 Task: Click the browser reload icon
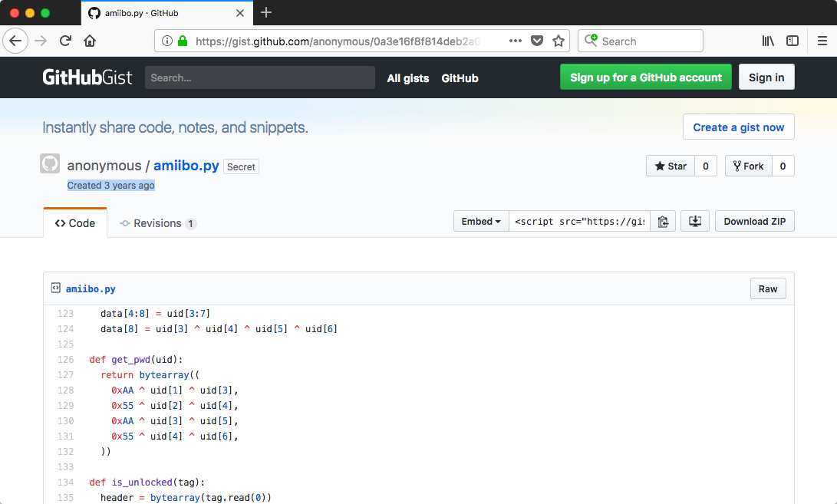tap(66, 41)
